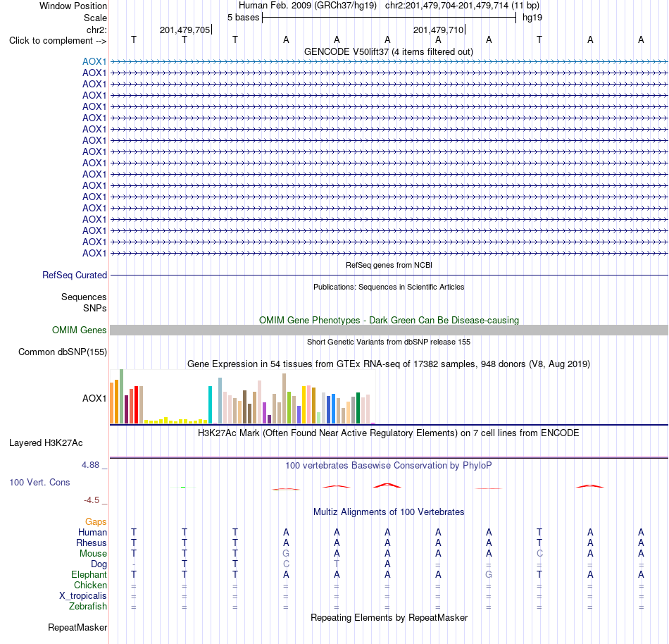This screenshot has height=644, width=669.
Task: Click the dark green bar in the GTEx chart
Action: (358, 408)
